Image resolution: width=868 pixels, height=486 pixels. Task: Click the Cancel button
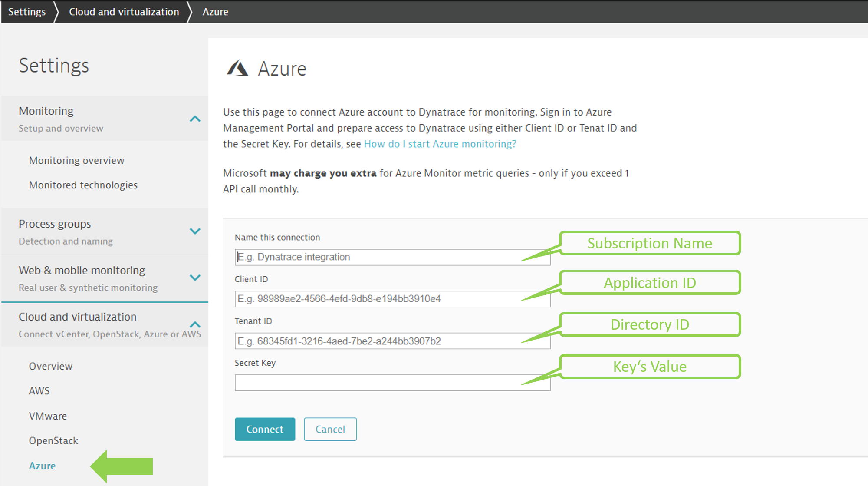click(x=330, y=430)
